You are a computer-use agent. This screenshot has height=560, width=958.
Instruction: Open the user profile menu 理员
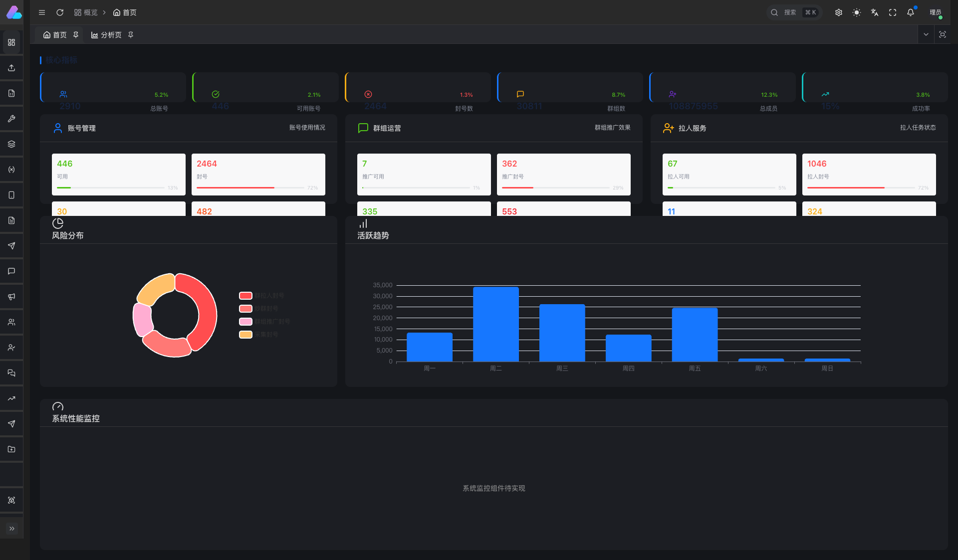coord(936,12)
